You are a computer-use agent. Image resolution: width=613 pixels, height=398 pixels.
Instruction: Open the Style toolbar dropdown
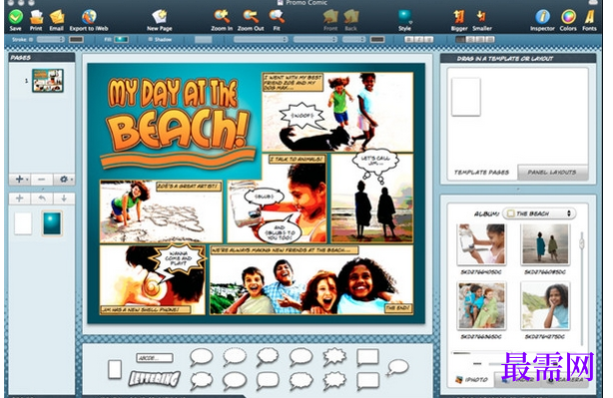[405, 17]
